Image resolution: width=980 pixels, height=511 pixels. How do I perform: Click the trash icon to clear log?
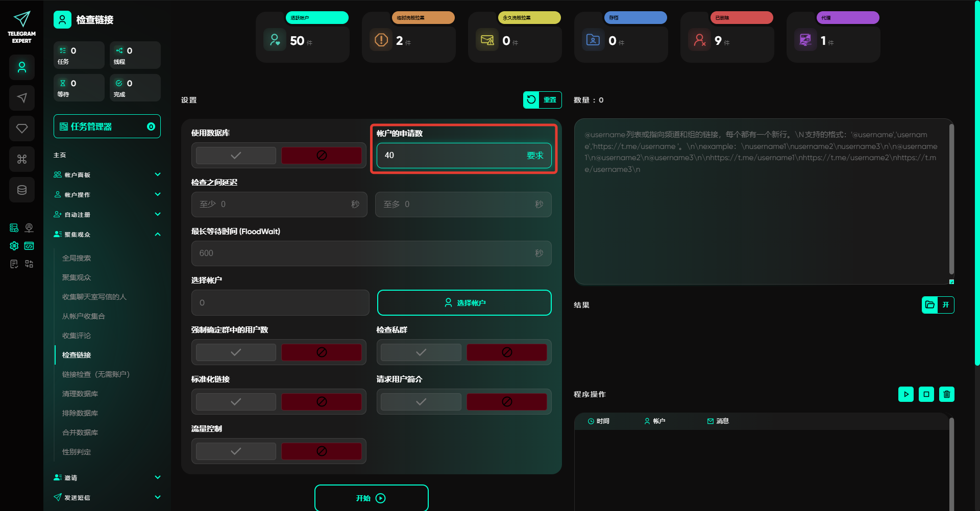click(946, 394)
